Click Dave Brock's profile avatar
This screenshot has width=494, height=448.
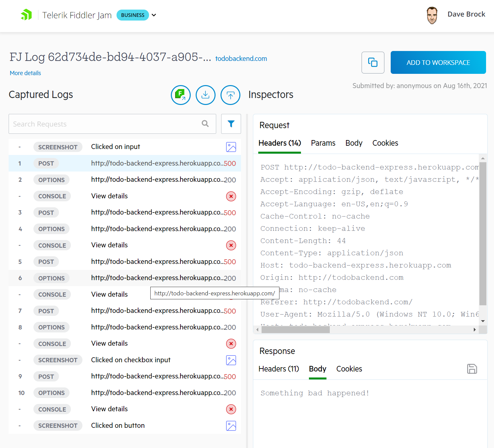[432, 15]
